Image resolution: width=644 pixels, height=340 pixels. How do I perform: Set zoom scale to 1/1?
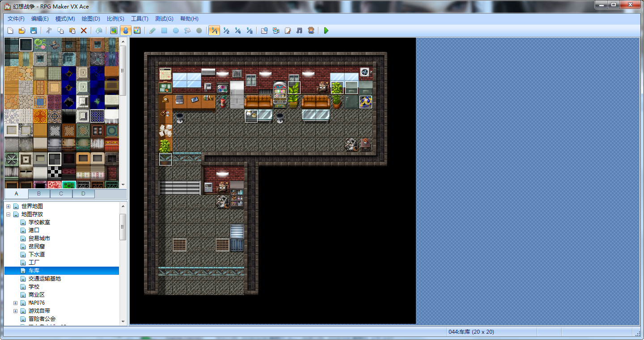(x=214, y=30)
